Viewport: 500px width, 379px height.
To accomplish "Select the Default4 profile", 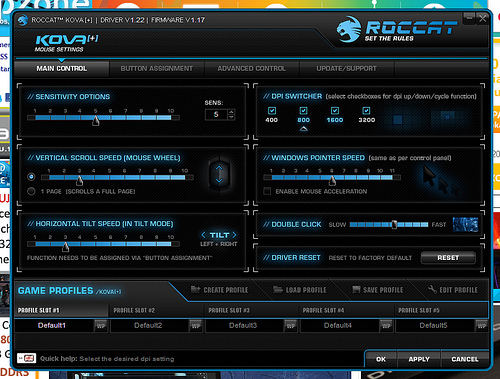I will pos(338,326).
